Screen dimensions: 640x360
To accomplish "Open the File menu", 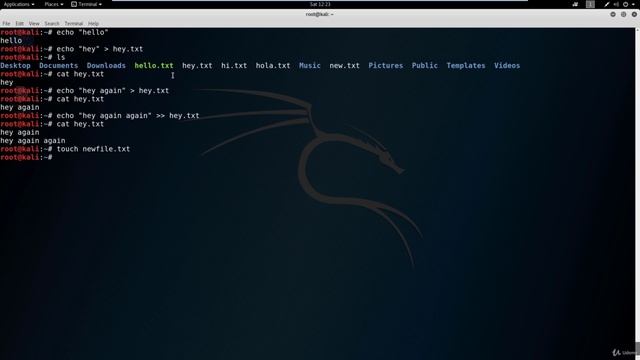I will click(x=6, y=24).
